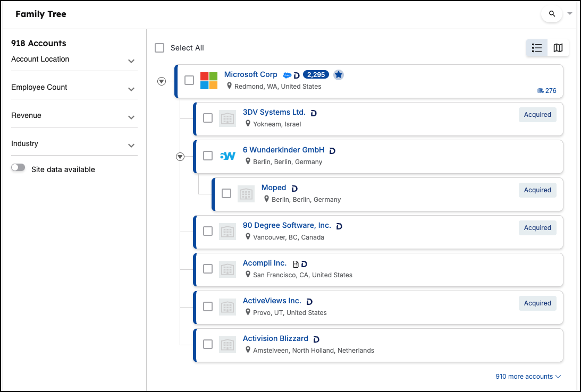
Task: Click the 6 Wunderkinder logo icon
Action: pyautogui.click(x=228, y=156)
